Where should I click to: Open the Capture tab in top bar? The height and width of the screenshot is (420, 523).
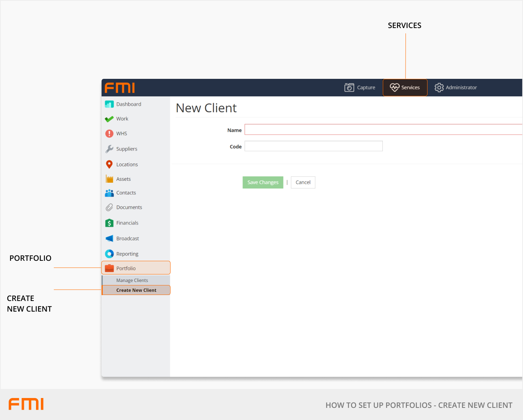coord(360,88)
